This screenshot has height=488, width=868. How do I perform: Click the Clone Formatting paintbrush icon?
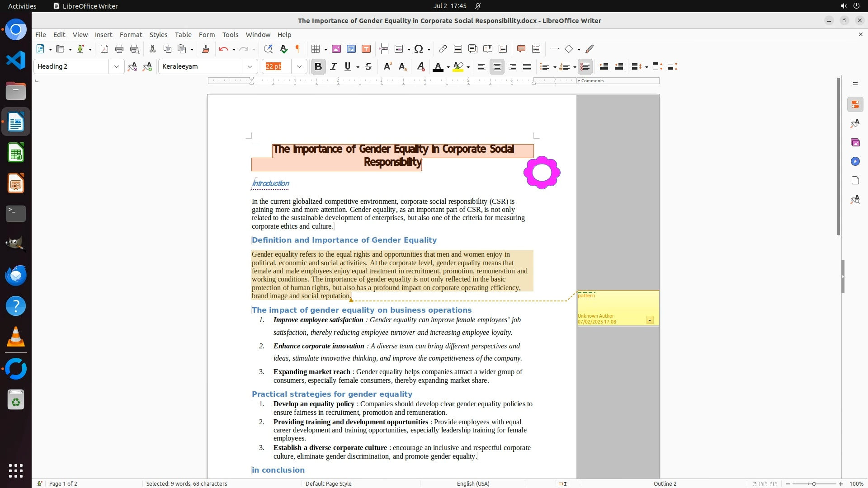(206, 49)
